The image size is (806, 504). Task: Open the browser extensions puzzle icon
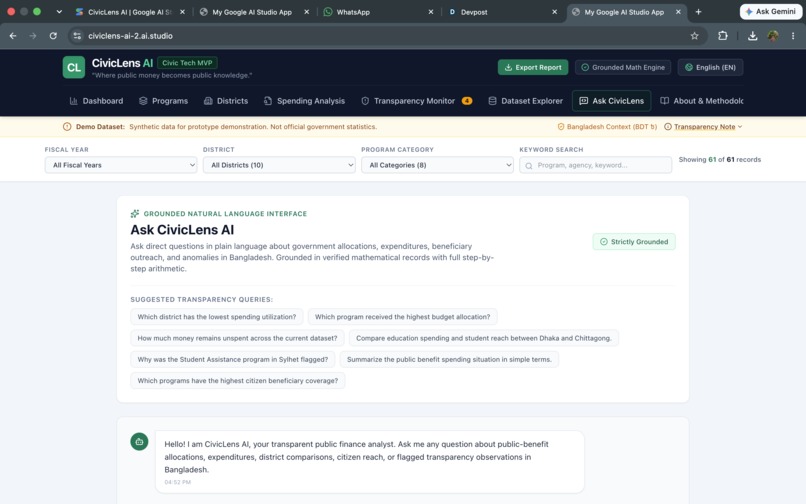pos(723,36)
